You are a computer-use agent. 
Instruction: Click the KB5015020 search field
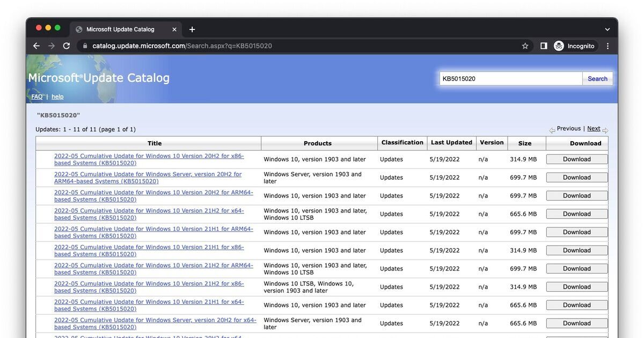point(511,79)
